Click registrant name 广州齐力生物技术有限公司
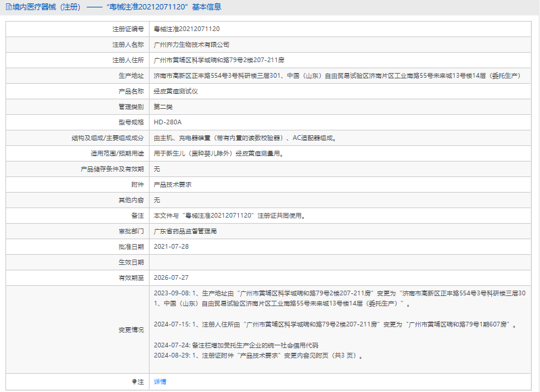The image size is (540, 392). [187, 45]
